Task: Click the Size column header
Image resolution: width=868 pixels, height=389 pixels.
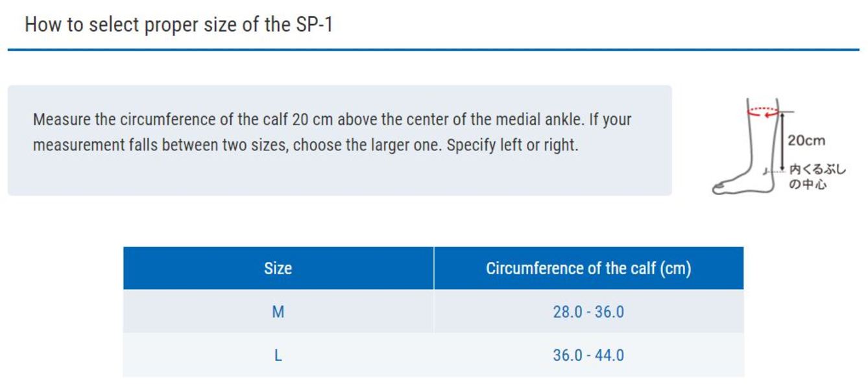Action: tap(278, 268)
